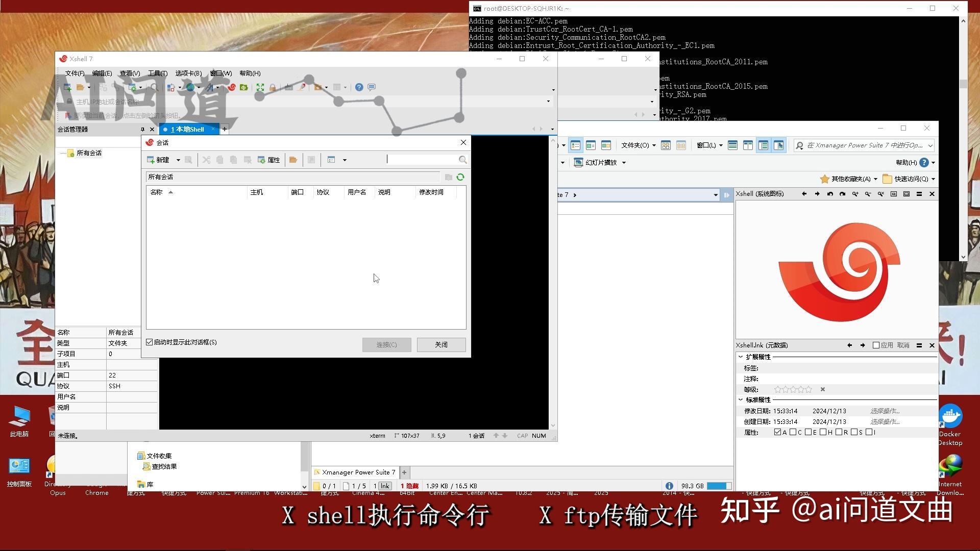Click the 新建 (New) session button in the 会话 dialog
The width and height of the screenshot is (980, 551).
[x=158, y=160]
